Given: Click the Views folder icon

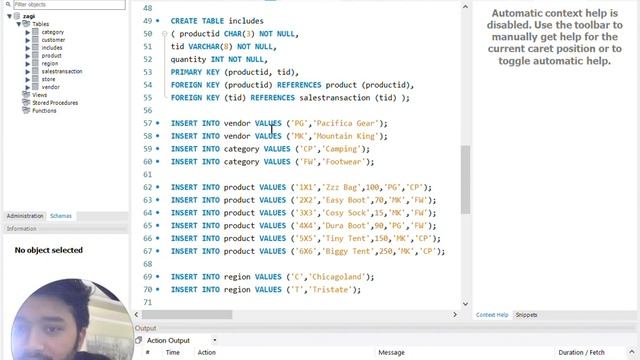Looking at the screenshot, I should (x=26, y=95).
